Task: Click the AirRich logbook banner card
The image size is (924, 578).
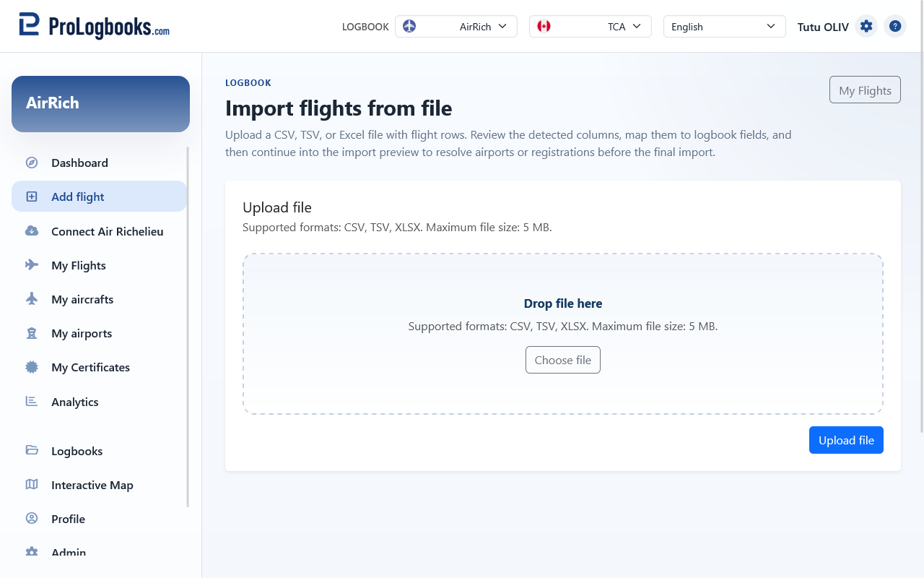Action: [100, 103]
